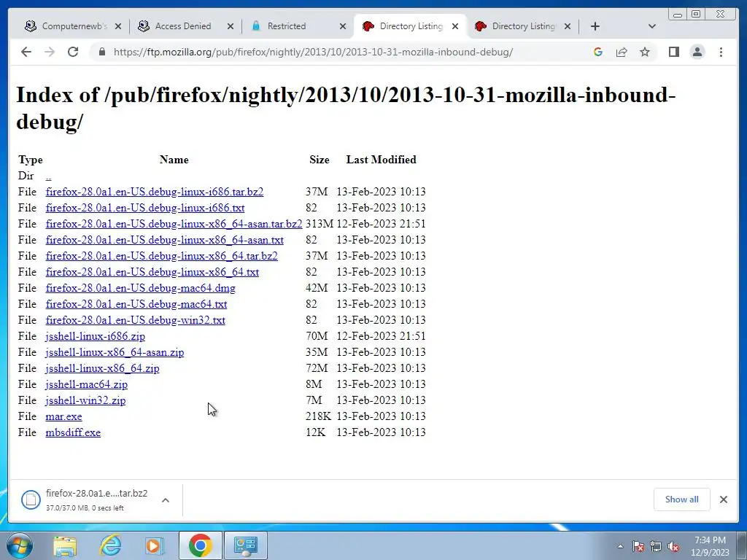Open the Control Panel taskbar item

(x=246, y=545)
